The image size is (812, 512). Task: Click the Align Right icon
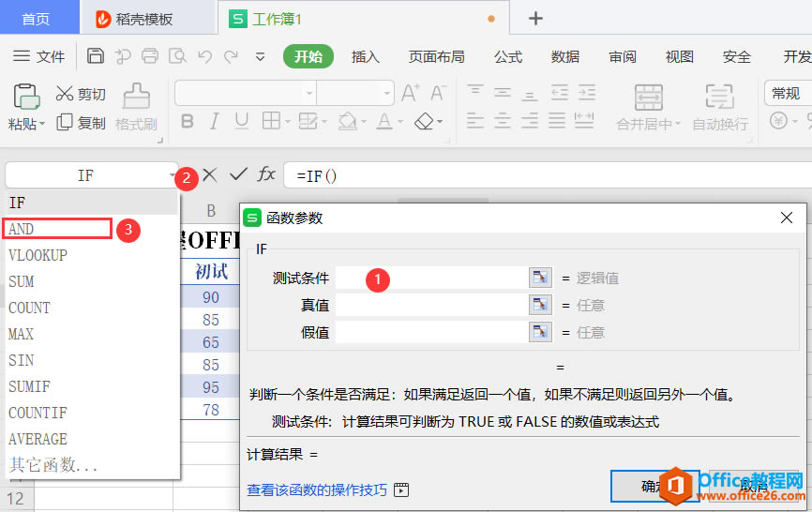pos(529,121)
